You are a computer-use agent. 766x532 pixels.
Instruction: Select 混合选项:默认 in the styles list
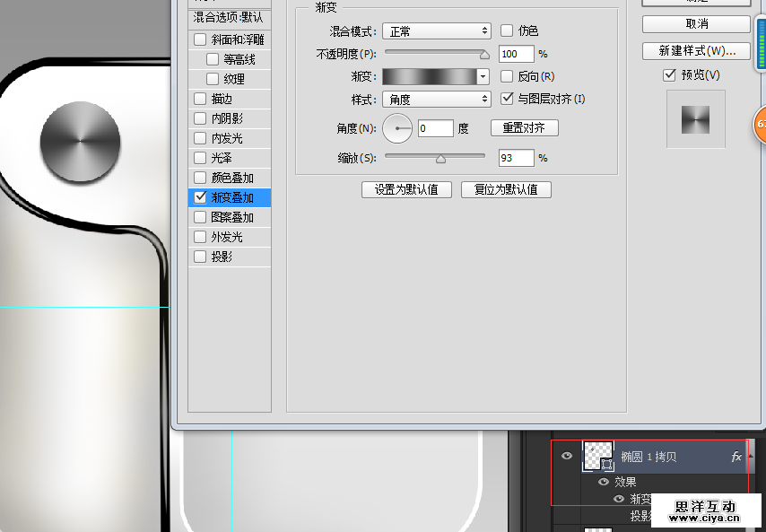pos(228,17)
